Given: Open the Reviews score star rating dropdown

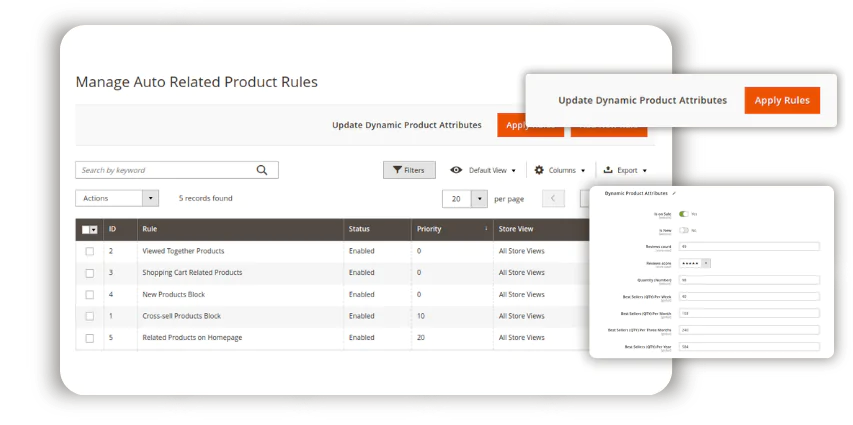Looking at the screenshot, I should point(695,263).
